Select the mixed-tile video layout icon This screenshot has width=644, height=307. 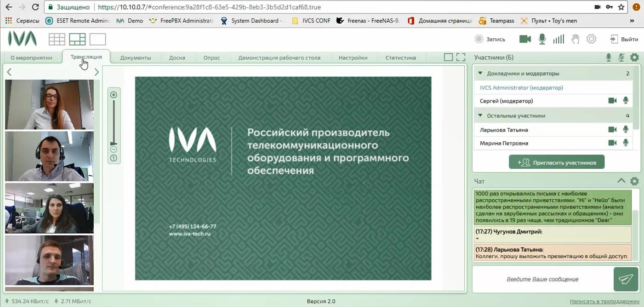pos(77,39)
